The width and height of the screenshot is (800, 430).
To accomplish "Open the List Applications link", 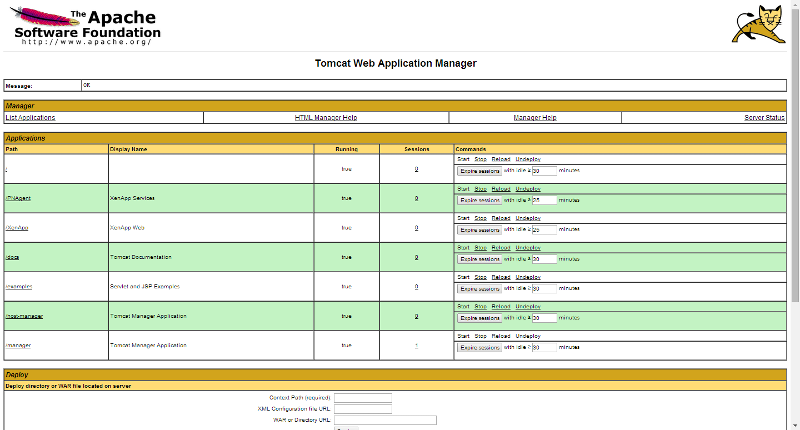I will (x=30, y=117).
